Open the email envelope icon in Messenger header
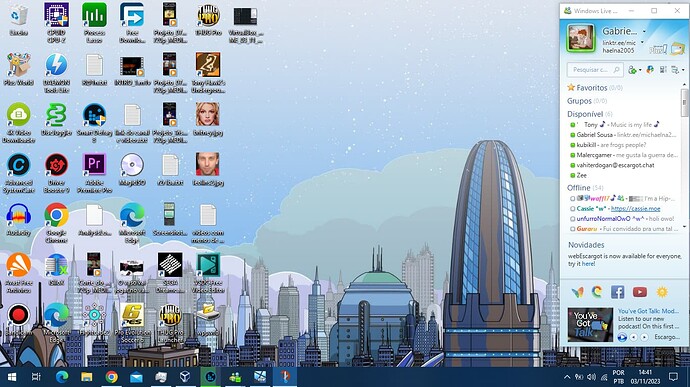Viewport: 690px width, 387px height. (x=678, y=48)
